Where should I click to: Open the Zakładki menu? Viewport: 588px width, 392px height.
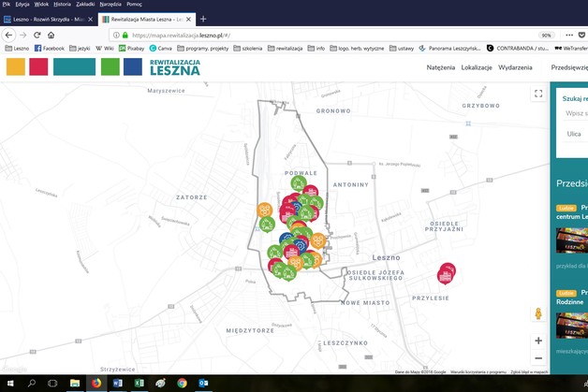coord(85,4)
